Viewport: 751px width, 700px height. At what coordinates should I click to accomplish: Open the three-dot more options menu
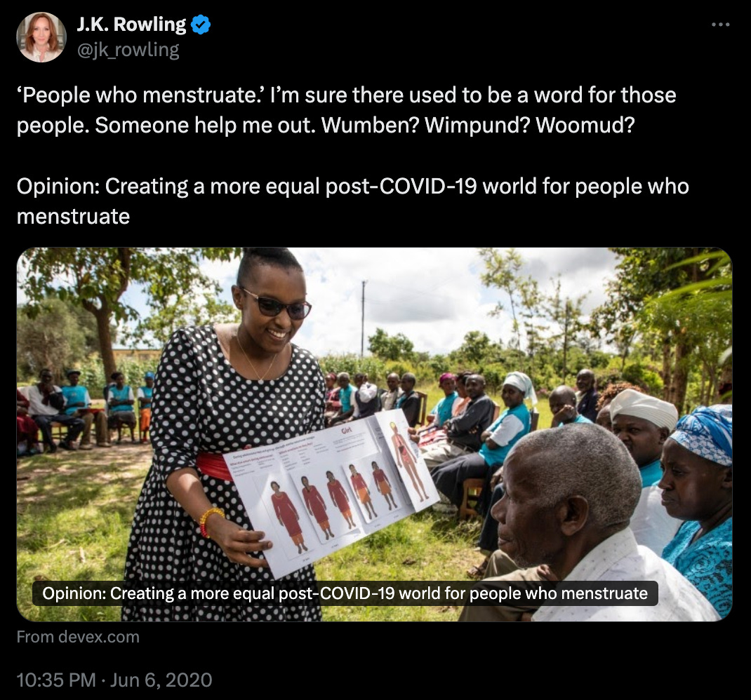720,25
